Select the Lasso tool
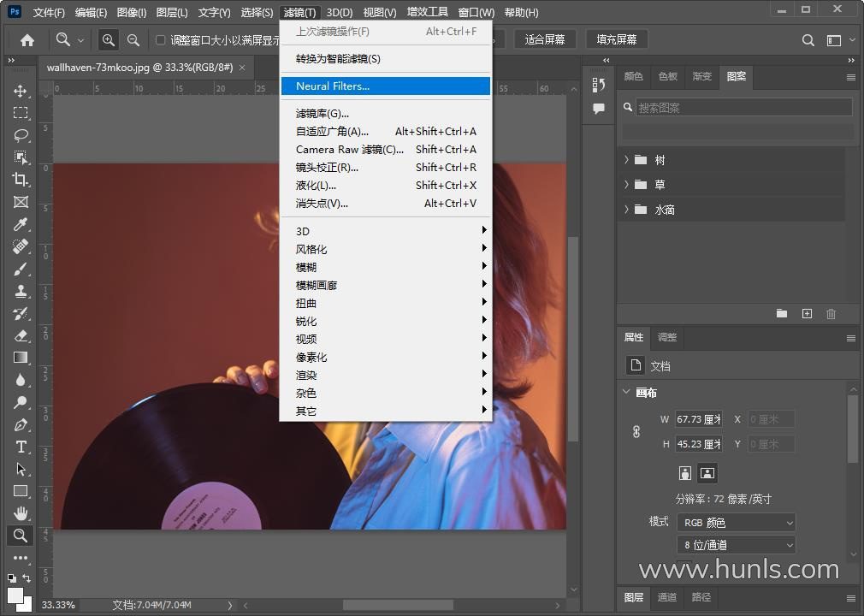 point(21,135)
